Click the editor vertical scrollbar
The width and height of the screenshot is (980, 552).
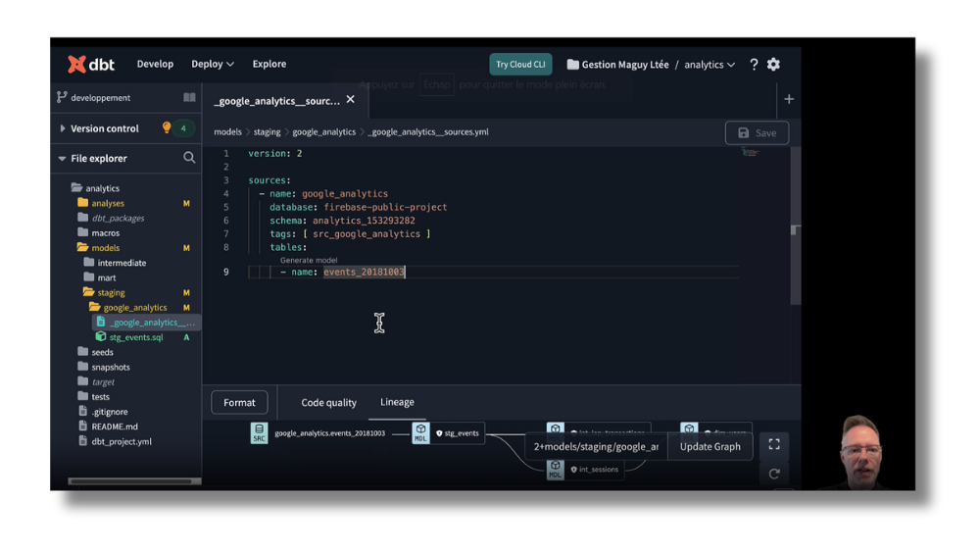tap(795, 226)
